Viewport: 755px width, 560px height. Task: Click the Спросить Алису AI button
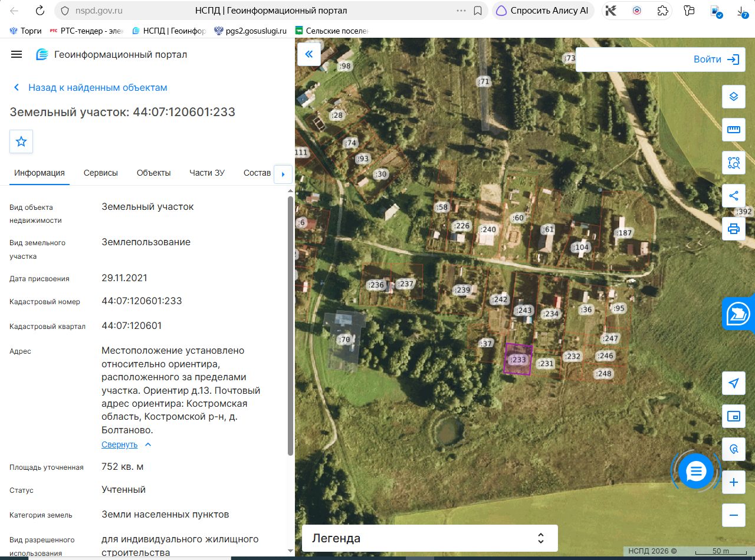pos(543,11)
